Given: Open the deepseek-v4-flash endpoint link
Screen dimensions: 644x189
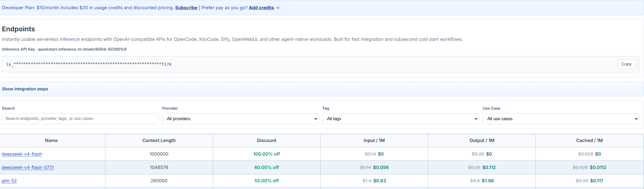Looking at the screenshot, I should 22,154.
